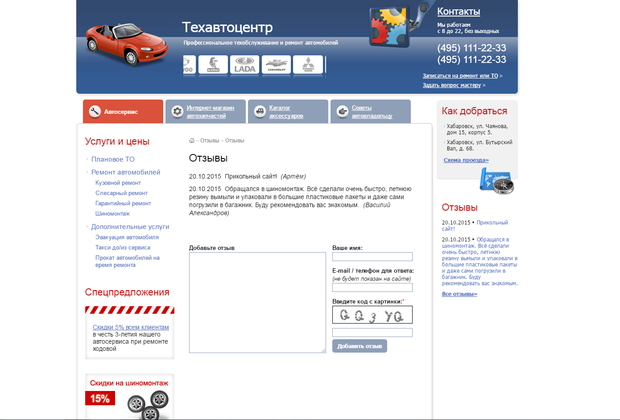620x420 pixels.
Task: Select Шиномонтаж submenu item
Action: tap(112, 214)
